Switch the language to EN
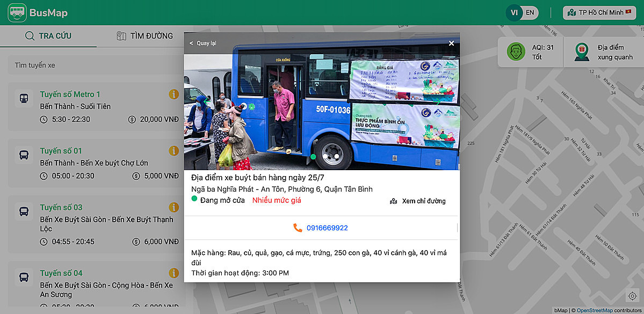Viewport: 644px width, 314px height. click(530, 12)
